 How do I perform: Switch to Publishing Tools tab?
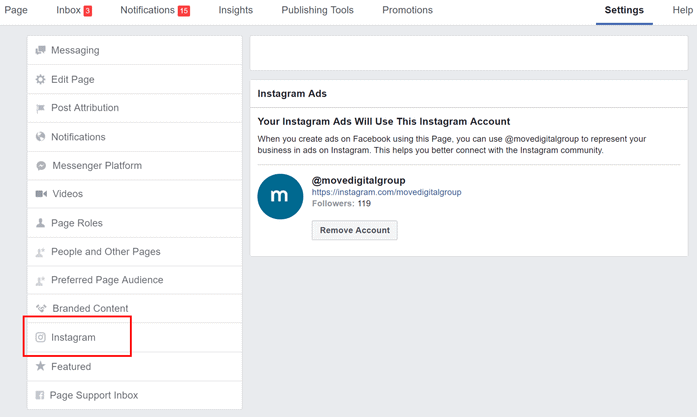point(317,10)
